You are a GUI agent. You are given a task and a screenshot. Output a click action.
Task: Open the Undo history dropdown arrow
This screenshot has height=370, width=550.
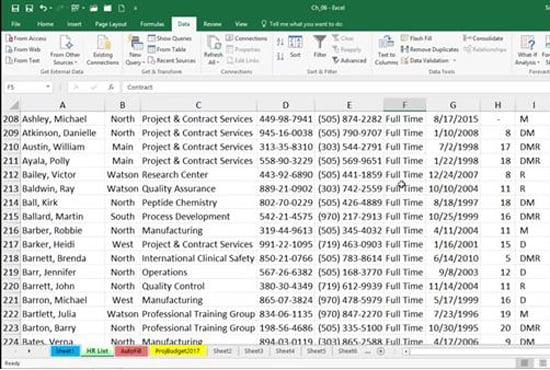click(51, 8)
